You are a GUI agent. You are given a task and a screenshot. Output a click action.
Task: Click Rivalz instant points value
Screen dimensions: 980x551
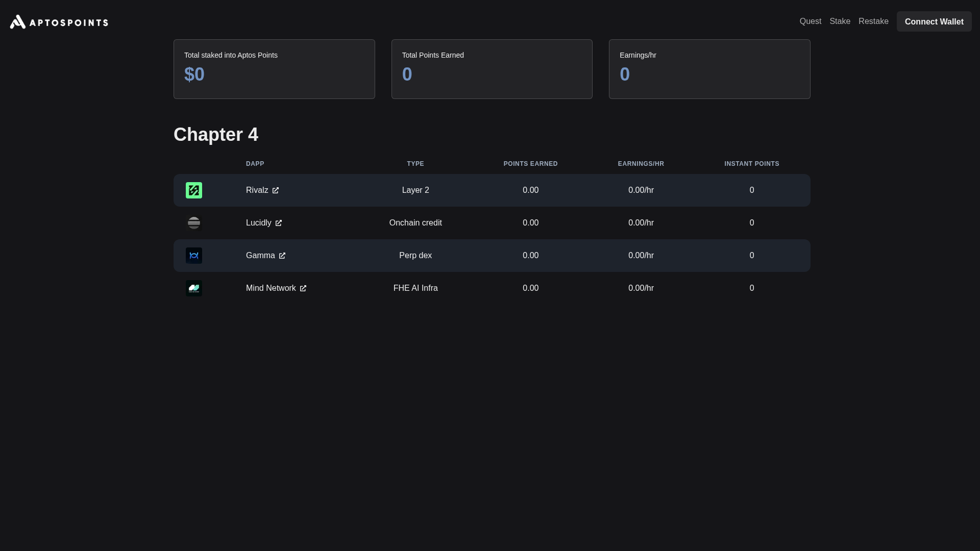pyautogui.click(x=752, y=190)
